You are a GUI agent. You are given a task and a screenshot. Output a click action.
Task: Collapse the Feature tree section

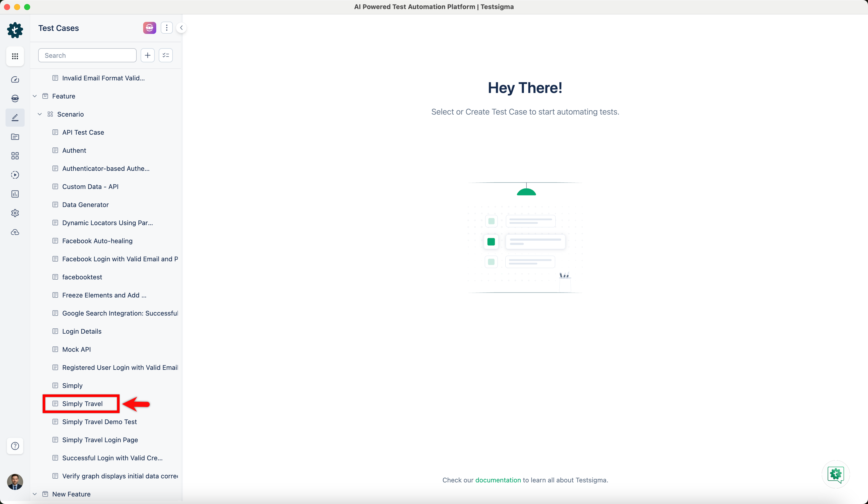click(34, 96)
